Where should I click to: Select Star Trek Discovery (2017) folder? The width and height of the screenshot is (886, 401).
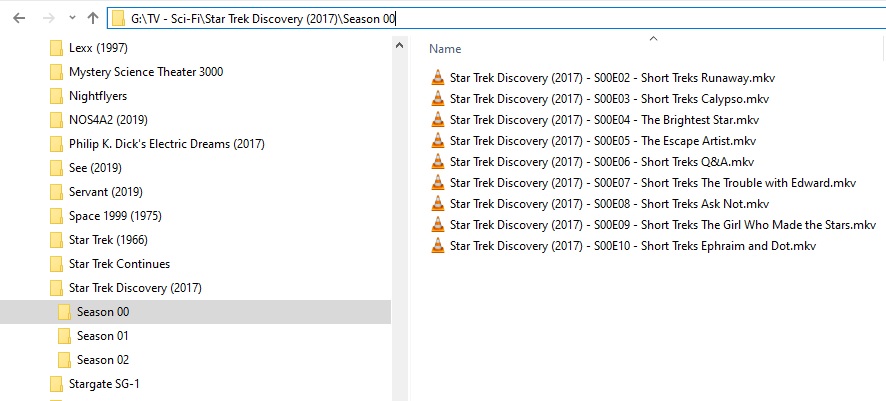(x=135, y=288)
